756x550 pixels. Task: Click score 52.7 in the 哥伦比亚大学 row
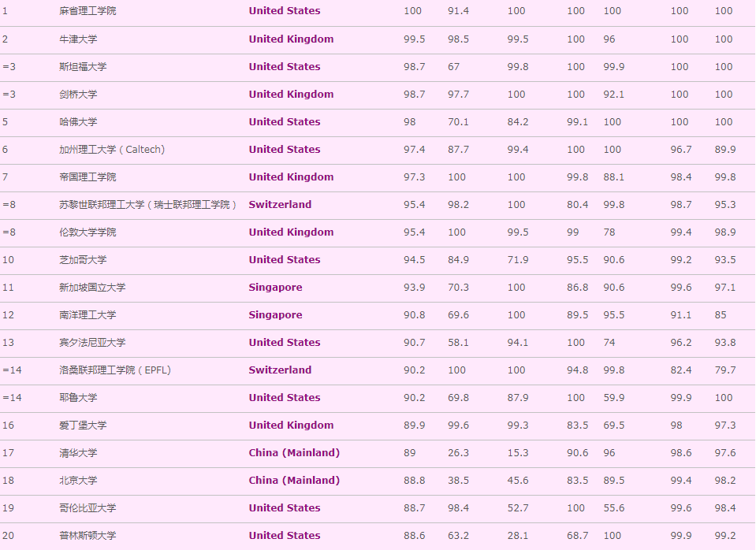(x=518, y=507)
